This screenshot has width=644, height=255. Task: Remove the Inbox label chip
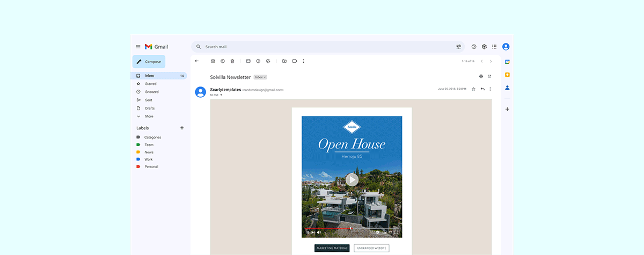(265, 77)
